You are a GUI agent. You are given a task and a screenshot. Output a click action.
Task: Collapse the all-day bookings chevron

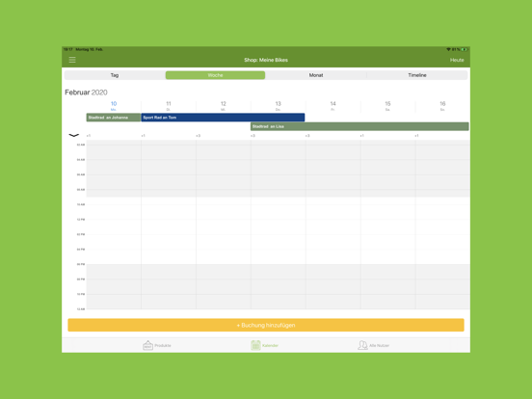click(73, 135)
